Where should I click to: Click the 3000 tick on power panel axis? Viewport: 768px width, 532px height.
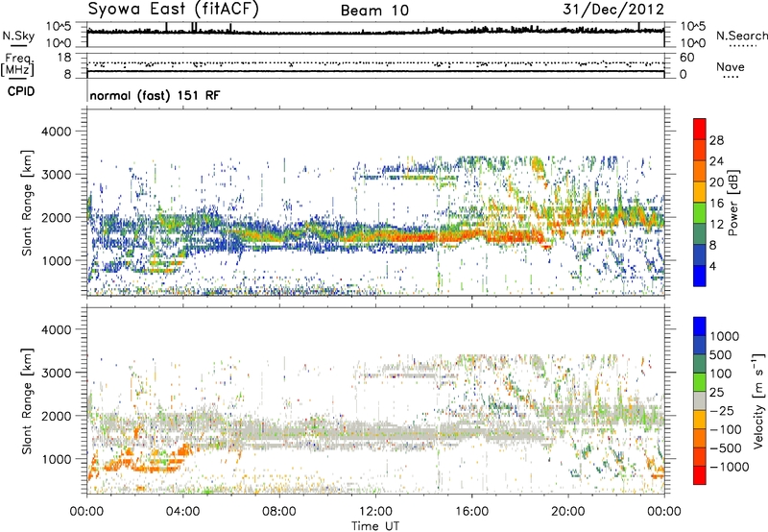pyautogui.click(x=56, y=175)
